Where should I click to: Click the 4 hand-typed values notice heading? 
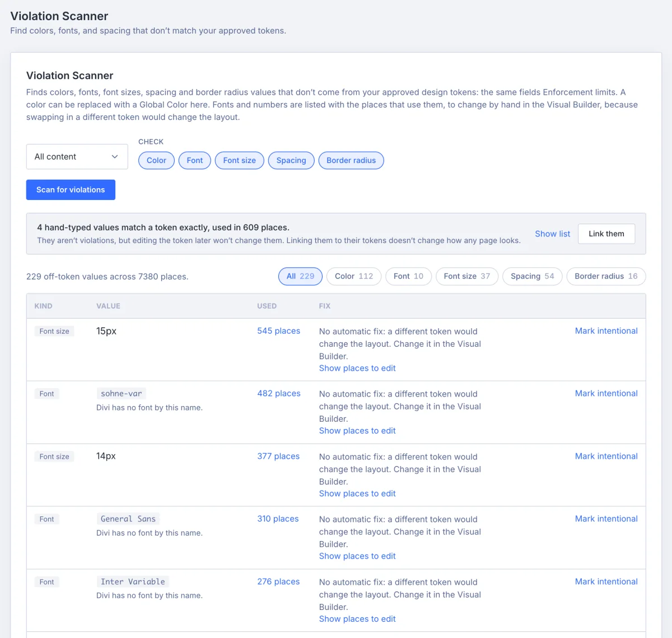point(163,227)
